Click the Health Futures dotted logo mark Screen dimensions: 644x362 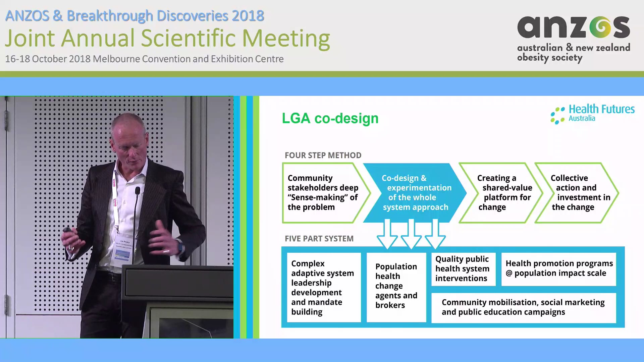pyautogui.click(x=557, y=115)
